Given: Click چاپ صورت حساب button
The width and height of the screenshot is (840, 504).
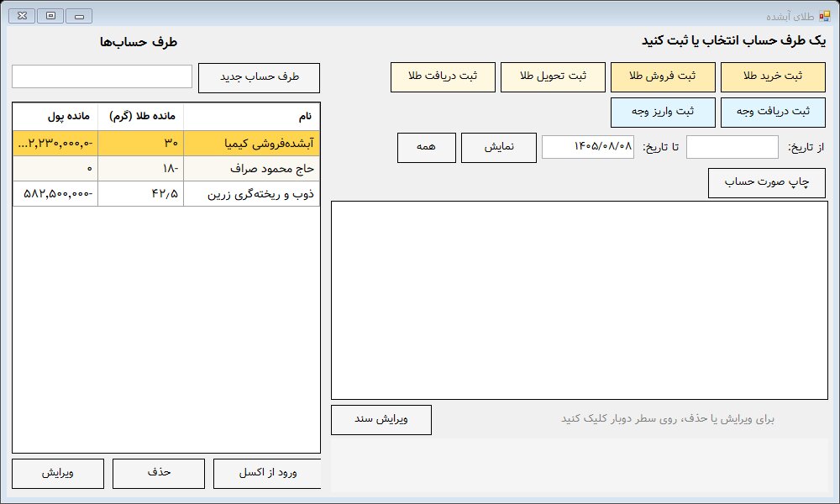Looking at the screenshot, I should click(x=767, y=183).
